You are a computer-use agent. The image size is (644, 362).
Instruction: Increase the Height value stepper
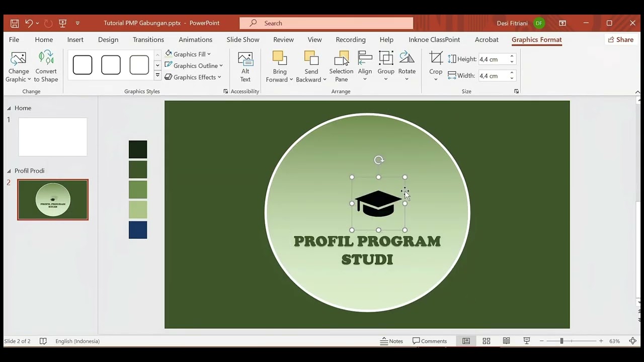[512, 57]
